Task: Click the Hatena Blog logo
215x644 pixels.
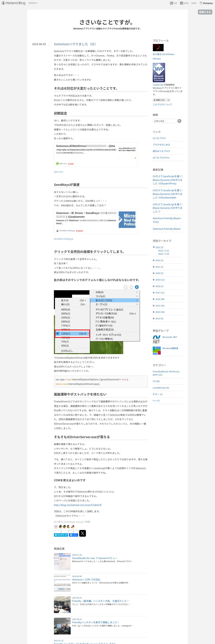Action: coord(14,3)
